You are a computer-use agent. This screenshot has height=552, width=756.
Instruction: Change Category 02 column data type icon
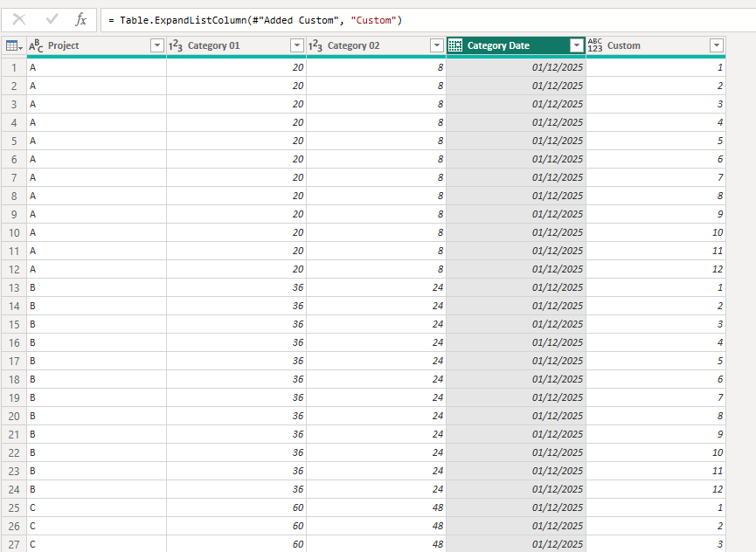tap(316, 45)
